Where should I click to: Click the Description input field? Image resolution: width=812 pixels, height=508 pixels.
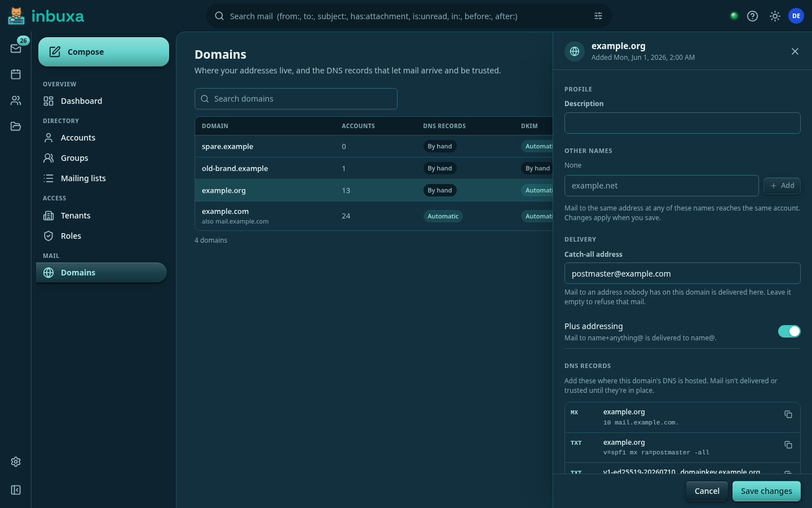[682, 123]
